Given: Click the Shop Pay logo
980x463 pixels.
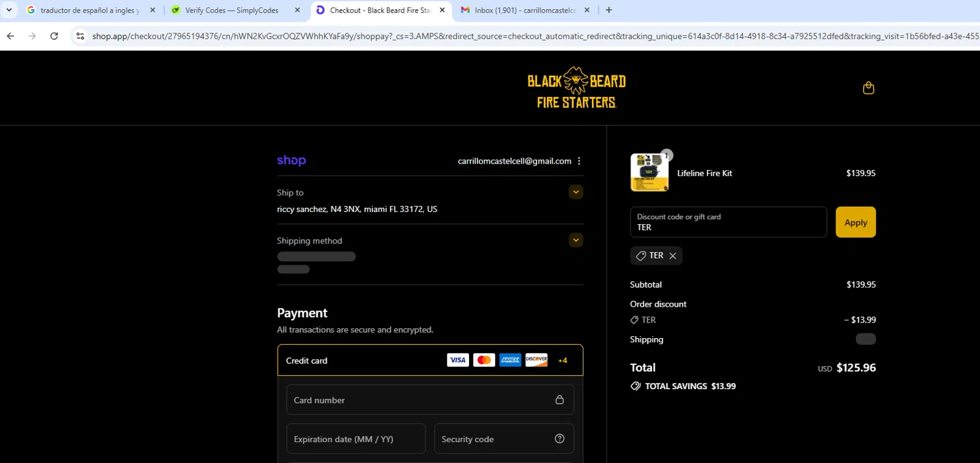Looking at the screenshot, I should click(x=291, y=161).
